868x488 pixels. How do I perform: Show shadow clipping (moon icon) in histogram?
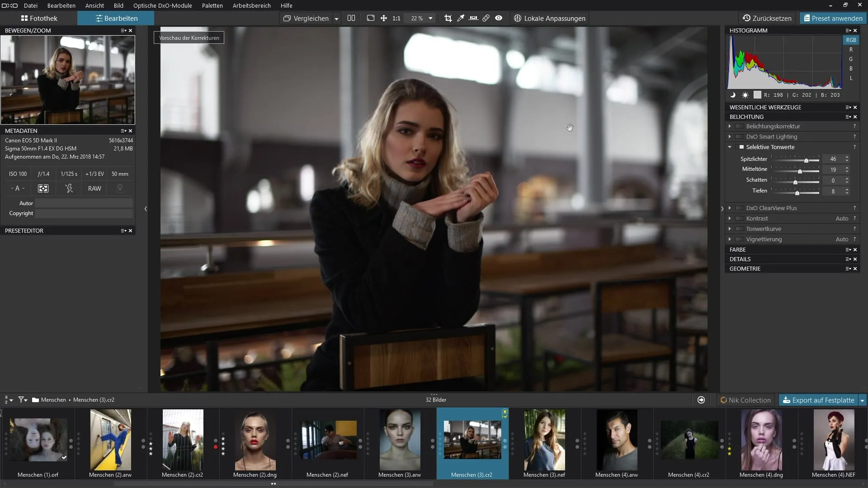pos(733,95)
